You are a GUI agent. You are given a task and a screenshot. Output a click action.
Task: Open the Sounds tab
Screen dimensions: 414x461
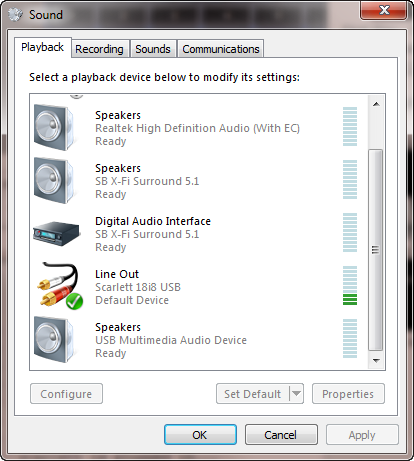click(153, 49)
